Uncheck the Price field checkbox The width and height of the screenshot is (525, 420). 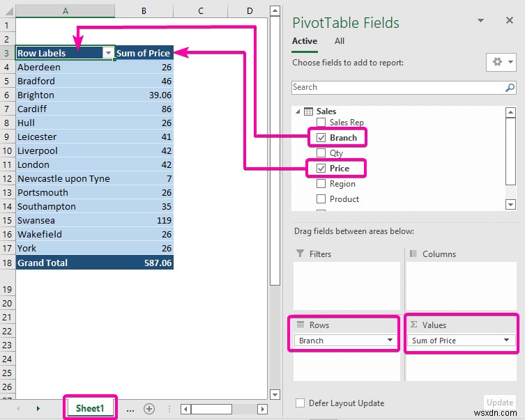(x=321, y=168)
